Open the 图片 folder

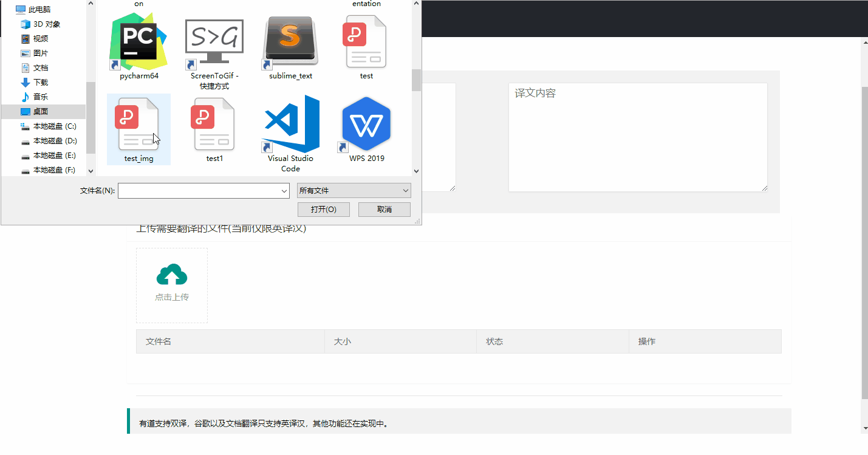pyautogui.click(x=35, y=53)
